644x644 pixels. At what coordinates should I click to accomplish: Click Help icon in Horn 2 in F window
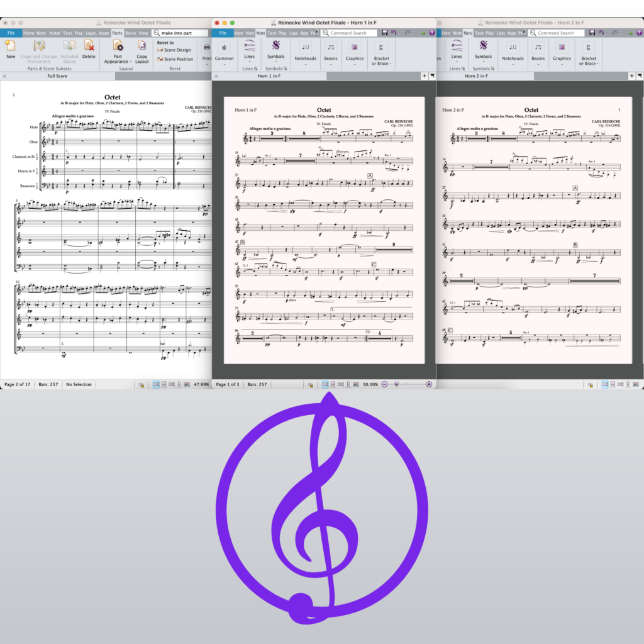click(x=639, y=33)
